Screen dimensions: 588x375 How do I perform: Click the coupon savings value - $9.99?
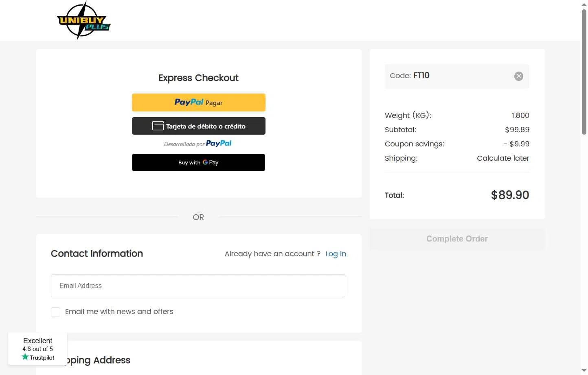tap(516, 144)
